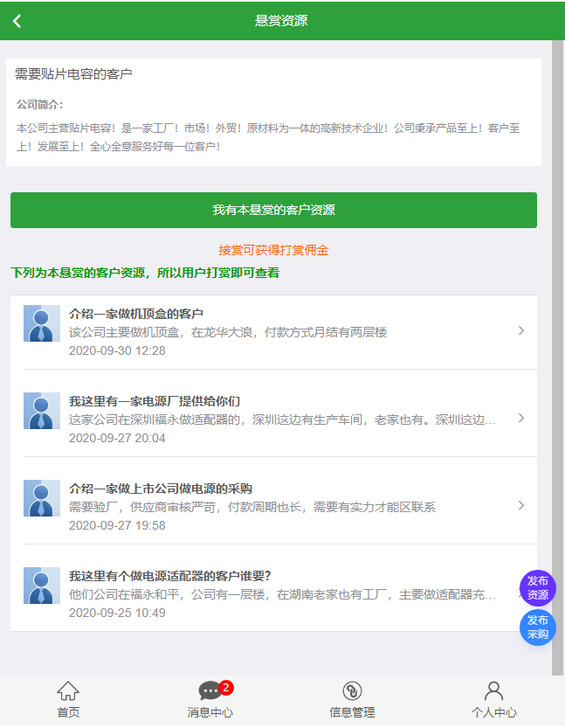Click the 悬赏资源 header title
565x728 pixels.
(x=281, y=21)
